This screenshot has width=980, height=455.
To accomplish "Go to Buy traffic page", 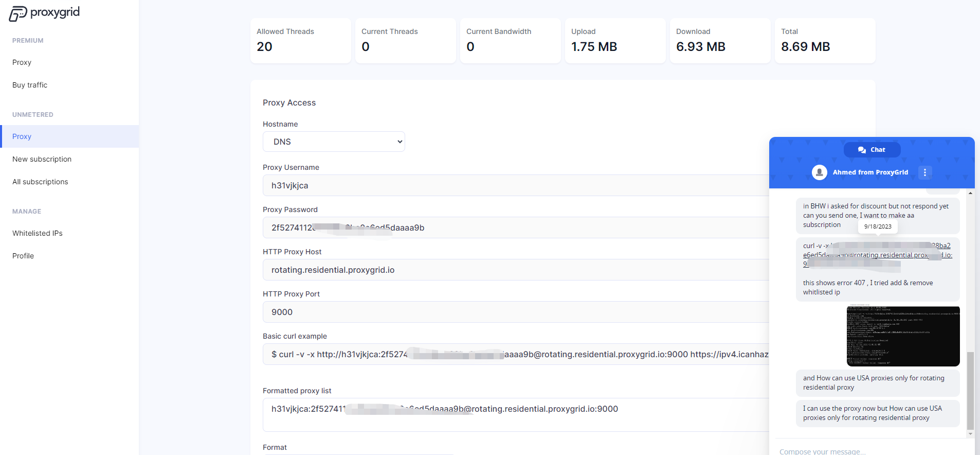I will click(x=30, y=85).
